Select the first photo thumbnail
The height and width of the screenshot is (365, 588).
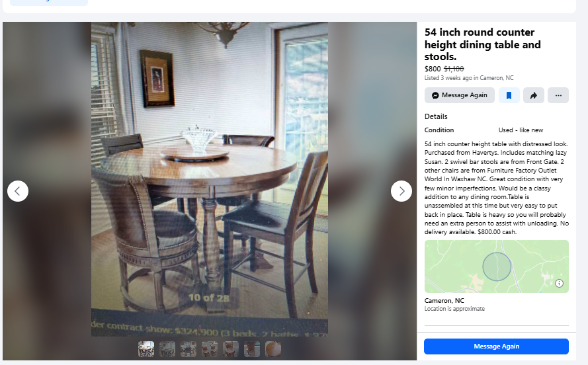pos(146,349)
